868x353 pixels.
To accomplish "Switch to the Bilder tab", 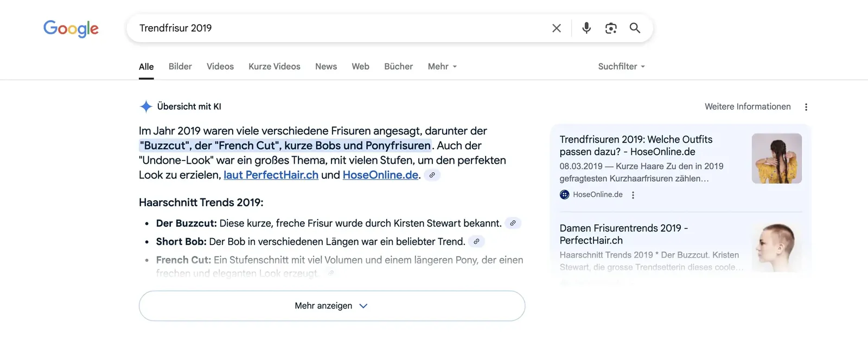I will (180, 67).
